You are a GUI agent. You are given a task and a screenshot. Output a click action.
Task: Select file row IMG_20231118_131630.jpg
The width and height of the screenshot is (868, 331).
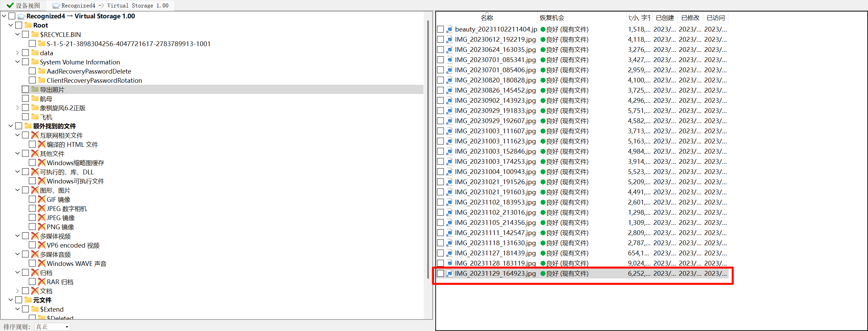pos(583,243)
